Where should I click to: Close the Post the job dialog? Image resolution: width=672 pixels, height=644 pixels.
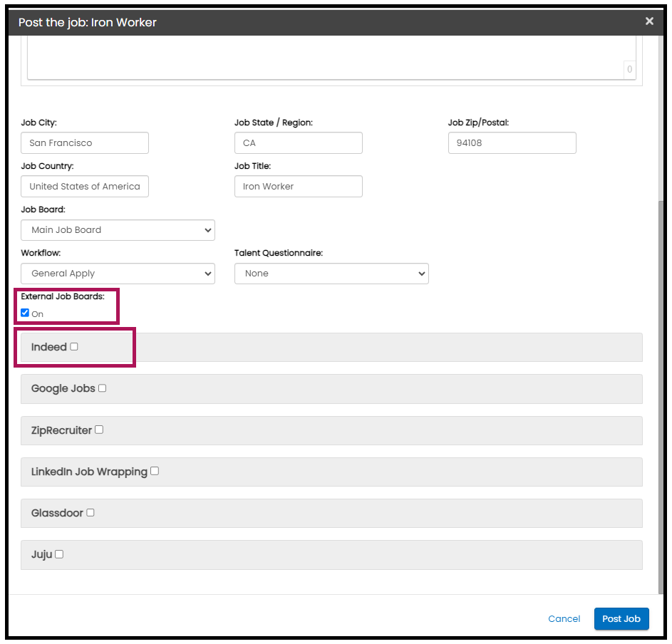coord(649,21)
